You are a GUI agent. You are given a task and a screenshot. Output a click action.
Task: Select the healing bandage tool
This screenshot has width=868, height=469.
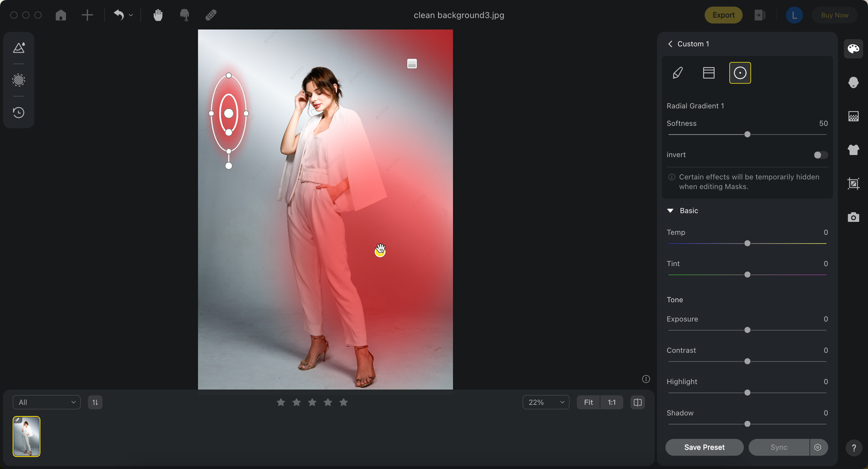point(211,15)
